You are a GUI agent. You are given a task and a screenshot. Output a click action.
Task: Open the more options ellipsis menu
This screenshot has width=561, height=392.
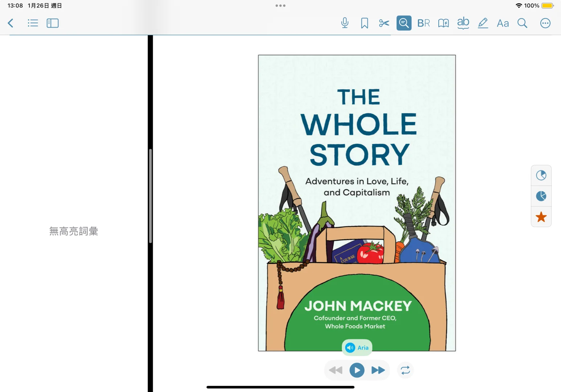[545, 23]
